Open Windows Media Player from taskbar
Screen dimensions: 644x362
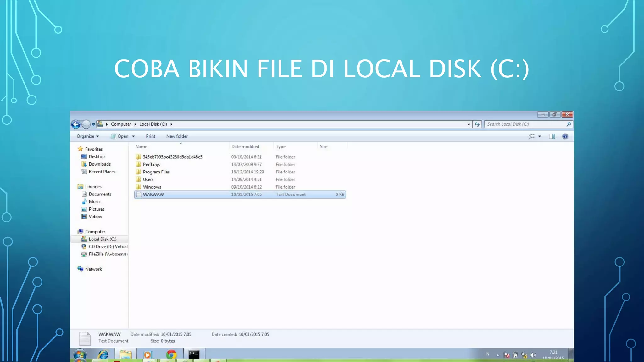tap(147, 355)
